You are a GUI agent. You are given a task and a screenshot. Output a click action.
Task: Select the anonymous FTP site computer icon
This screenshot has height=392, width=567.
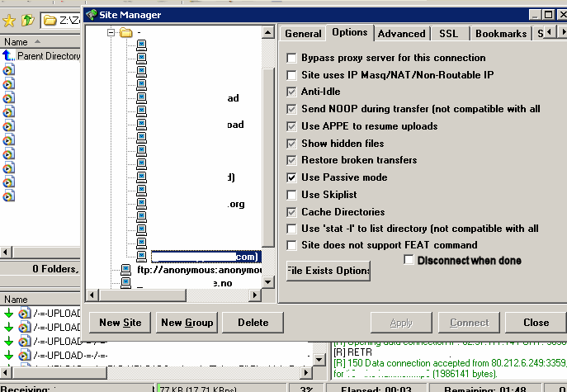pos(125,270)
